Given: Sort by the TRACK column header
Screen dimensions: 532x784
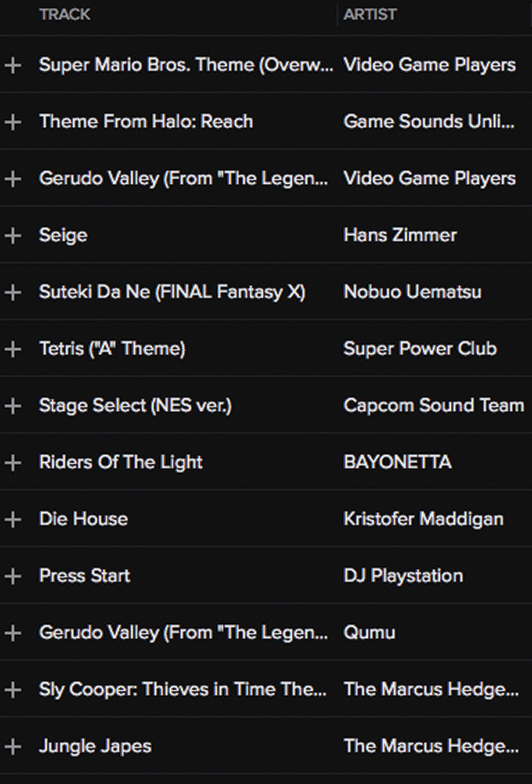Looking at the screenshot, I should coord(65,15).
